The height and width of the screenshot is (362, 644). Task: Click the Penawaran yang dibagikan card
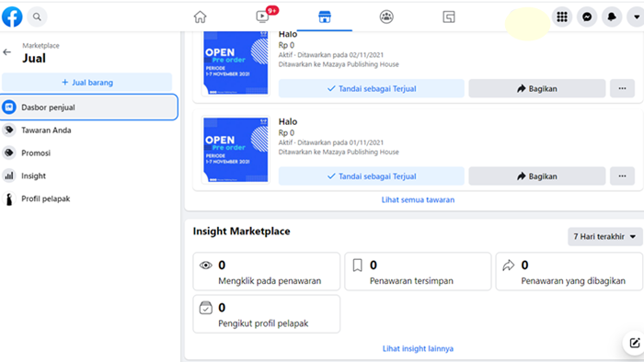click(x=569, y=271)
